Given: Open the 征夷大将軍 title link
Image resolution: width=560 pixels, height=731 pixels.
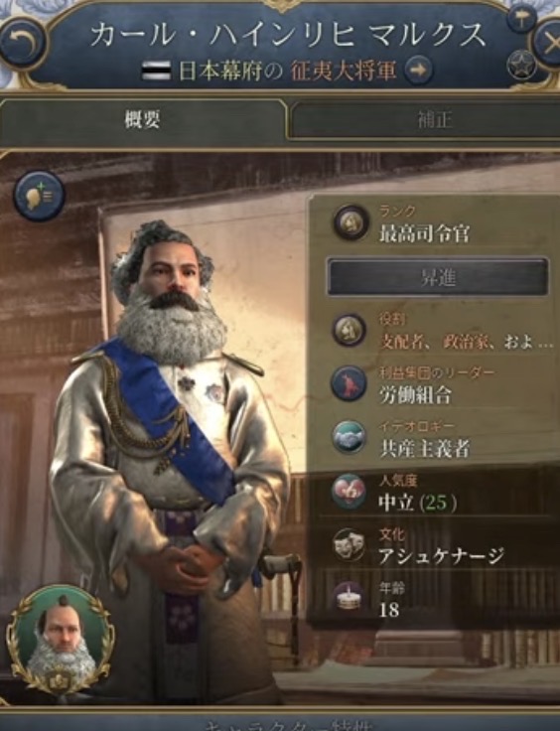Looking at the screenshot, I should click(x=344, y=71).
